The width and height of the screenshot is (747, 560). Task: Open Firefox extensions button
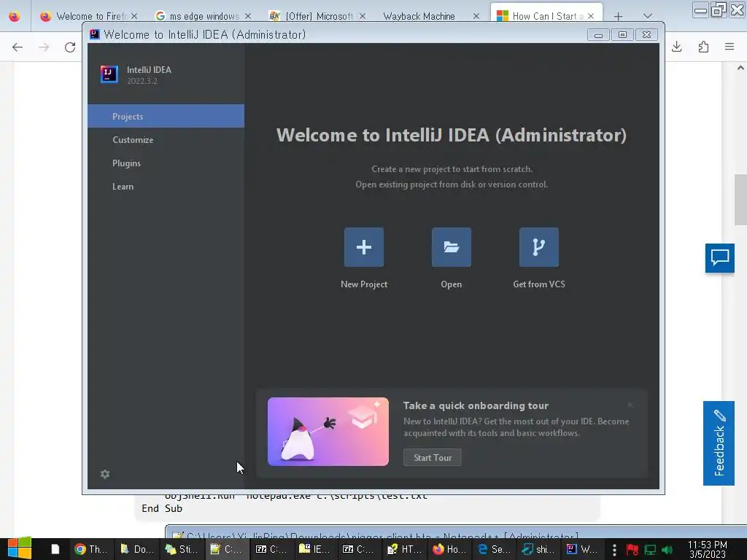pyautogui.click(x=703, y=47)
